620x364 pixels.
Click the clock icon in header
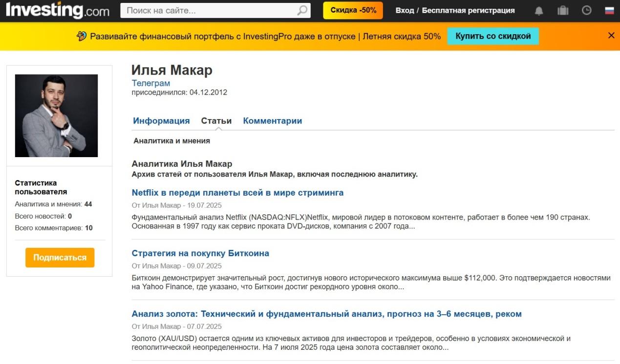click(x=587, y=10)
